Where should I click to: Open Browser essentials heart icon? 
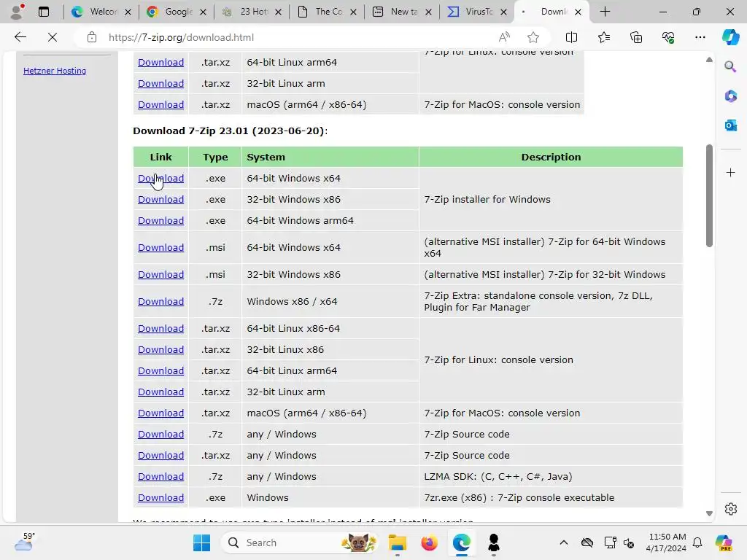click(x=668, y=37)
